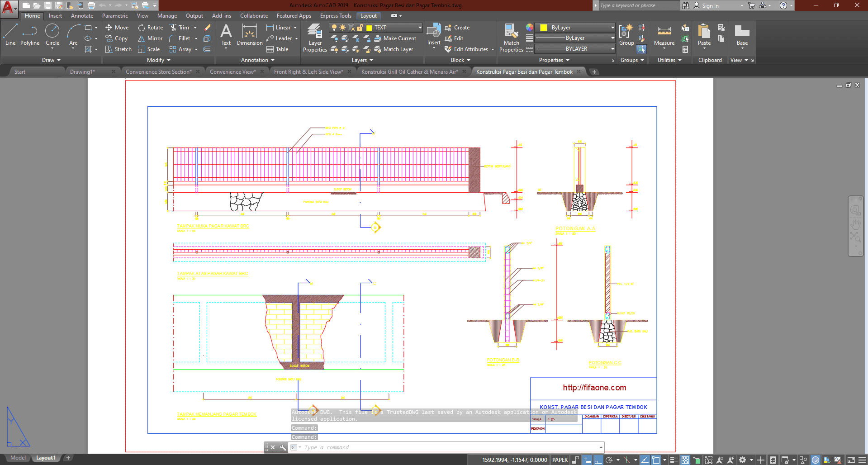Open the Annotate ribbon tab

pyautogui.click(x=82, y=16)
